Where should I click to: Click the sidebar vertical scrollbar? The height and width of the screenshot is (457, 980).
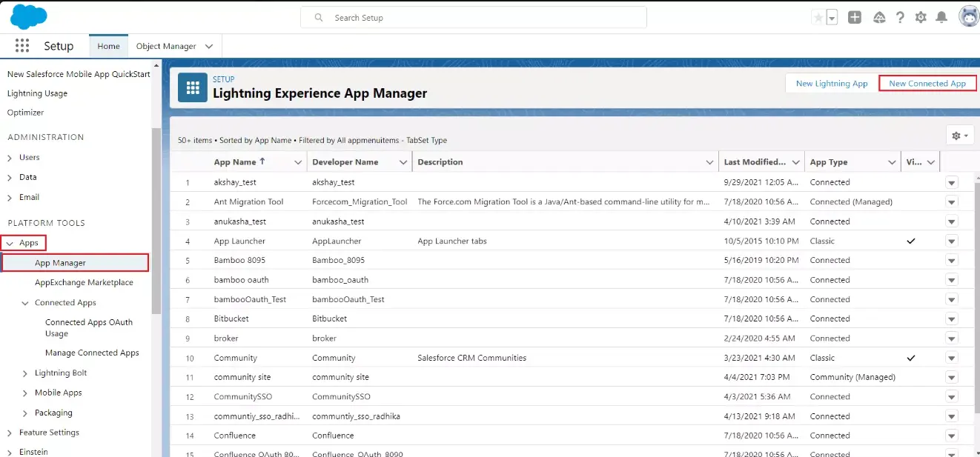pos(156,221)
